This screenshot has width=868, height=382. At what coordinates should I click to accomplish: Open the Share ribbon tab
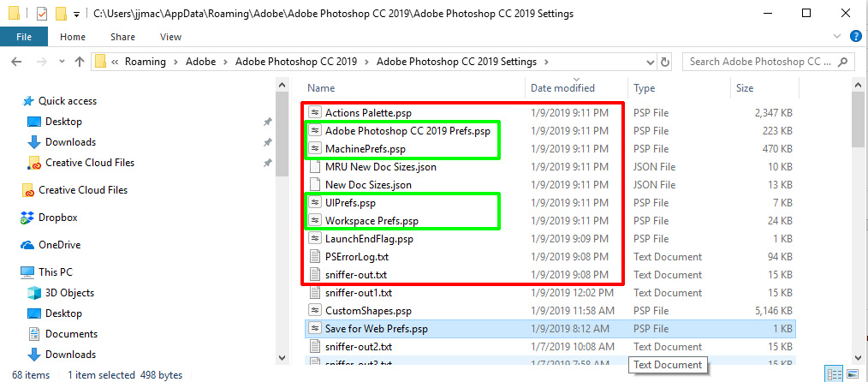[x=122, y=37]
